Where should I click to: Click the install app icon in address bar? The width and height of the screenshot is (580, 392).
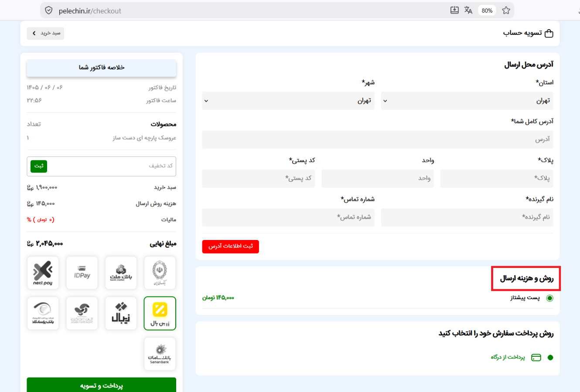(x=454, y=10)
